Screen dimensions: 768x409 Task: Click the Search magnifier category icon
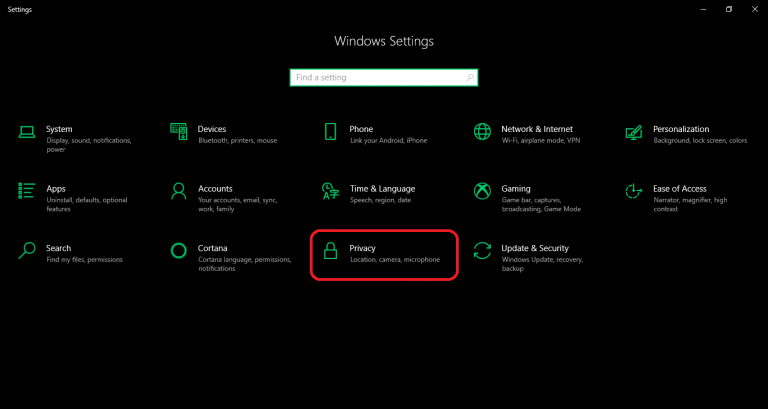[x=27, y=250]
